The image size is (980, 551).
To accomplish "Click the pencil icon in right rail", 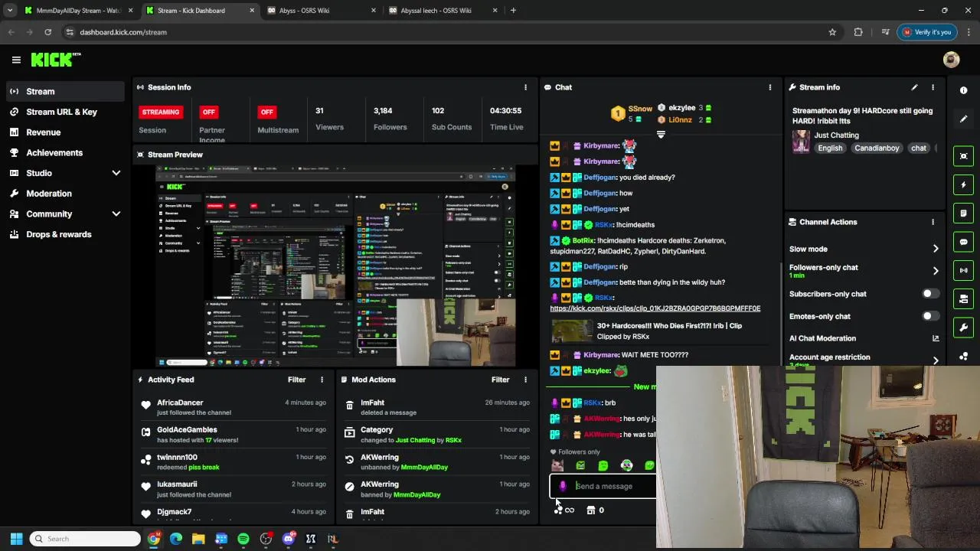I will point(963,119).
